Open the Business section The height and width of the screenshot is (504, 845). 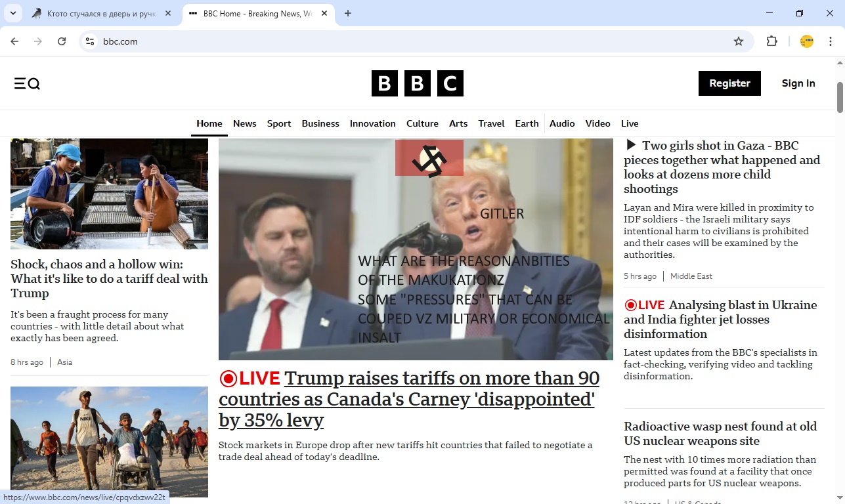pyautogui.click(x=320, y=123)
